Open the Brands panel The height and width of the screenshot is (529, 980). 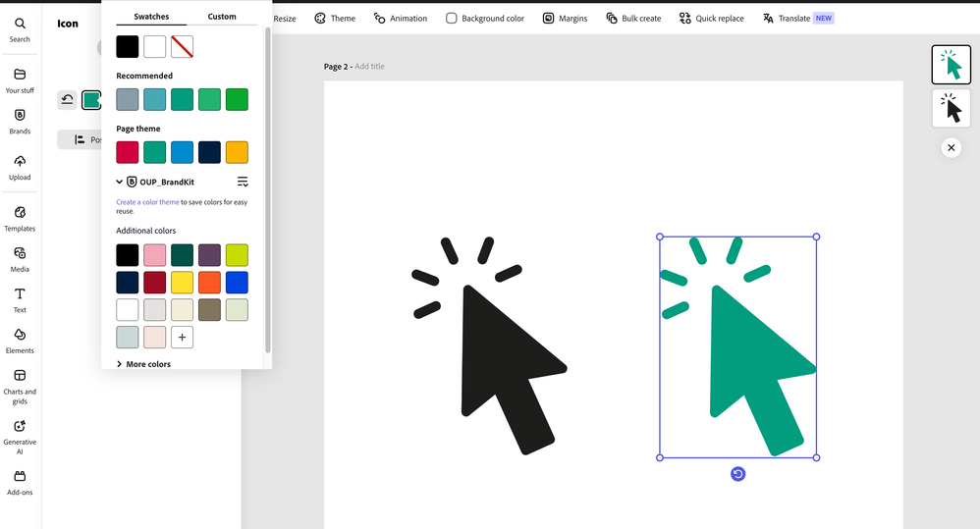20,122
